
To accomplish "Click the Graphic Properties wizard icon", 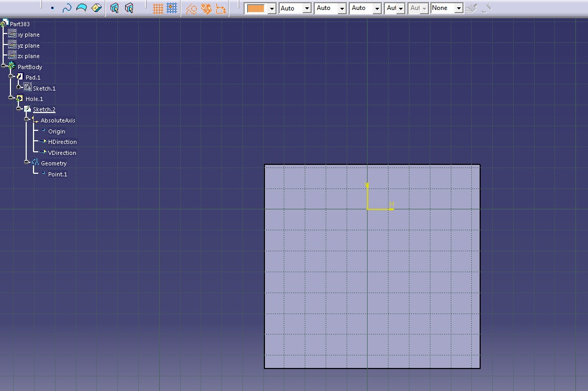I will coord(486,8).
